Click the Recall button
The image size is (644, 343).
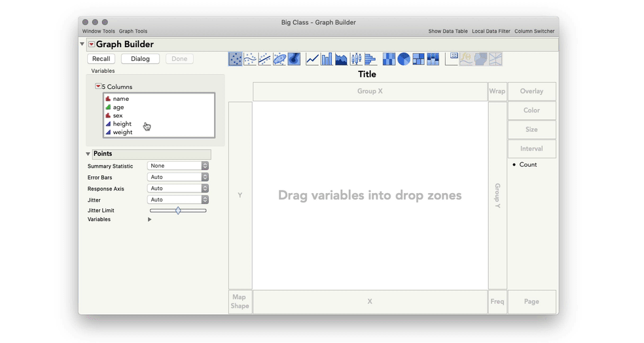pos(101,59)
